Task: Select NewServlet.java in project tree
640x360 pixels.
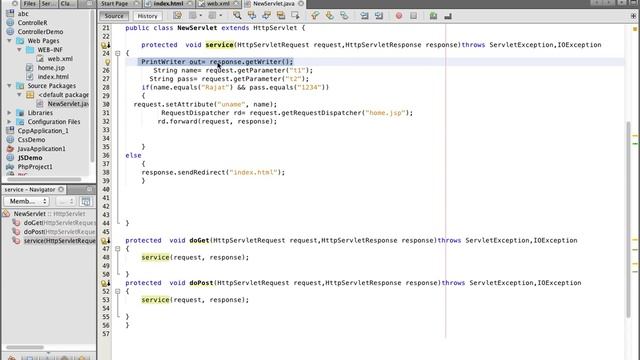Action: 68,104
